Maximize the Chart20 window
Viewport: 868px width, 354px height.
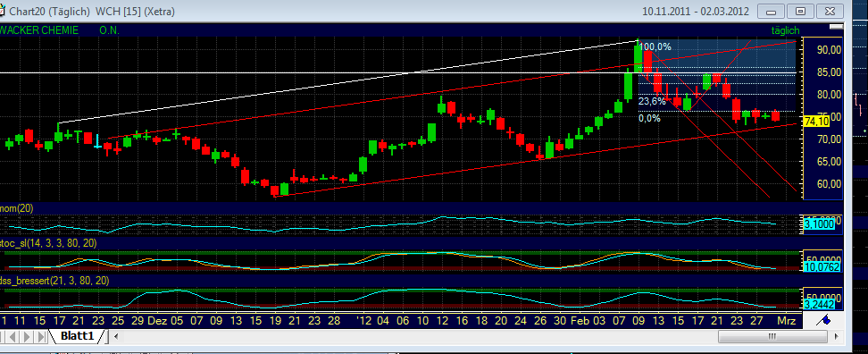pos(800,11)
